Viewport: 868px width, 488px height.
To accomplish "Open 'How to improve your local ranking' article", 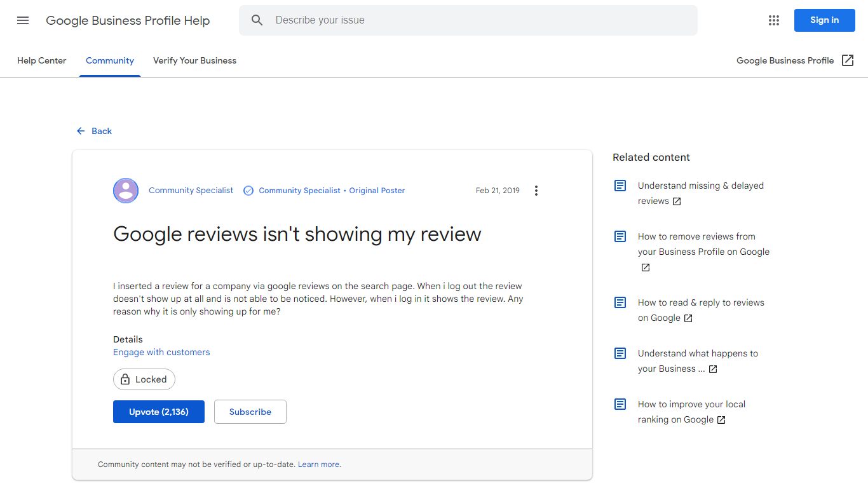I will pos(691,412).
